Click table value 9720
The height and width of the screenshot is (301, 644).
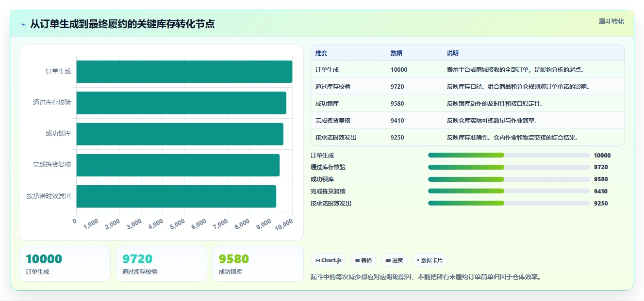[397, 87]
